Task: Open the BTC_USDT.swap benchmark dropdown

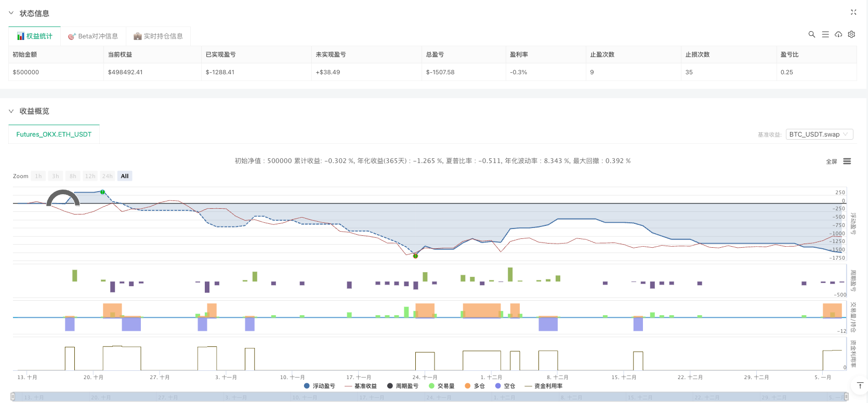Action: (x=819, y=135)
